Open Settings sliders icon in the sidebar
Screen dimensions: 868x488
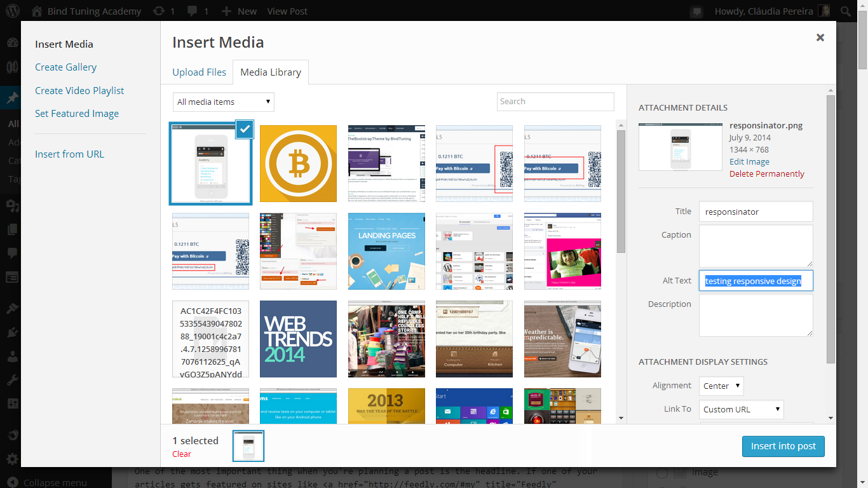point(13,403)
